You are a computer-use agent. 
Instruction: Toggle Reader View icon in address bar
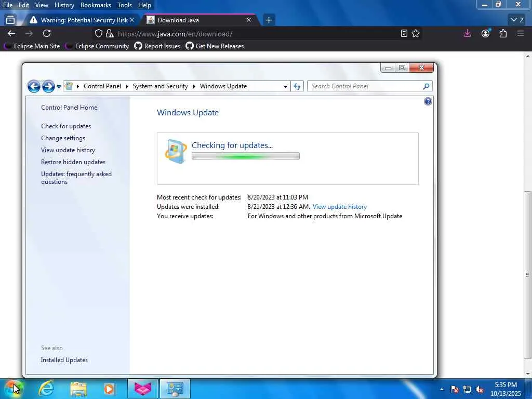[x=404, y=34]
